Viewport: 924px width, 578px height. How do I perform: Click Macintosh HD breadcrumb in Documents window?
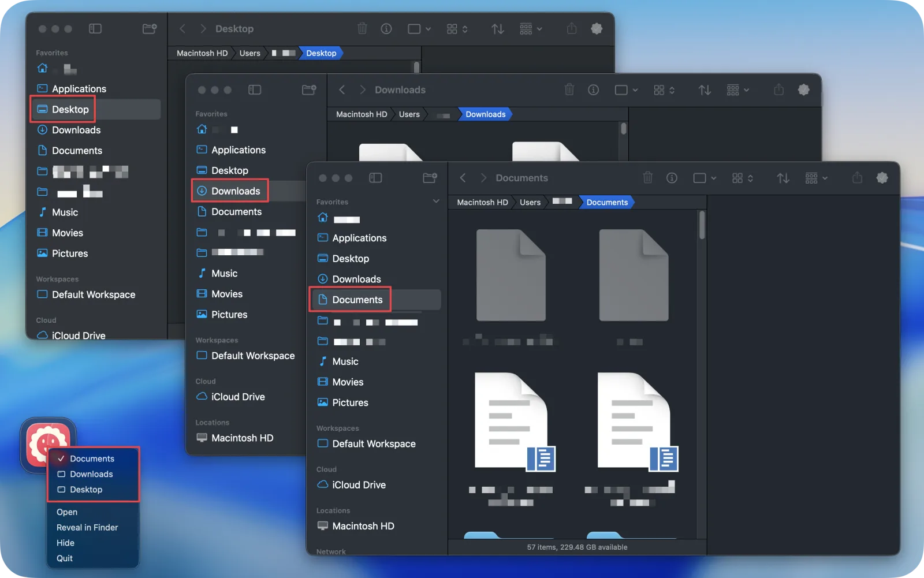pyautogui.click(x=482, y=202)
